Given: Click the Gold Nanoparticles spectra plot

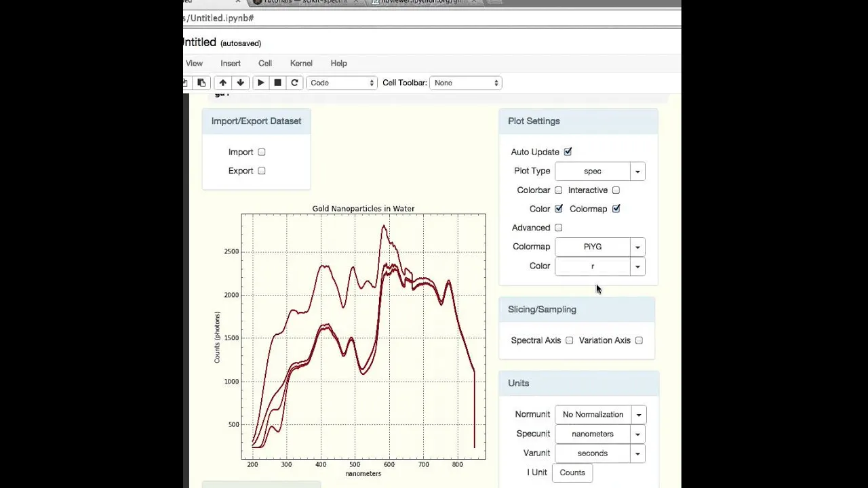Looking at the screenshot, I should point(363,337).
